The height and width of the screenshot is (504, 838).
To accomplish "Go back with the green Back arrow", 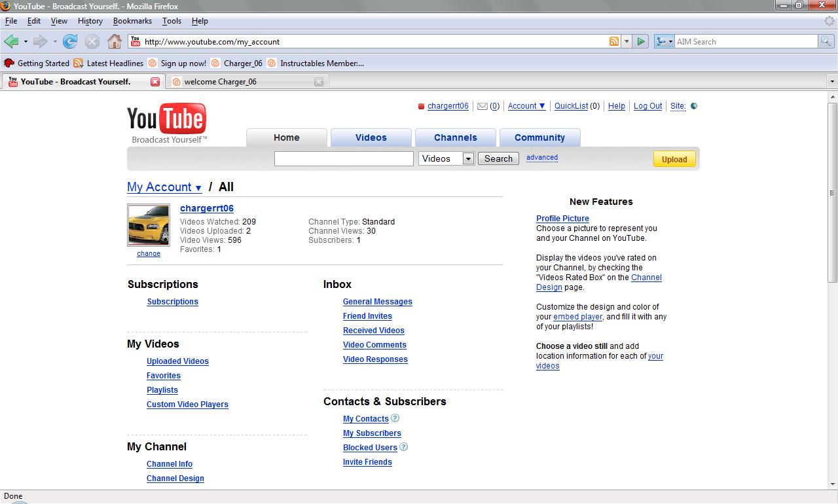I will tap(11, 41).
